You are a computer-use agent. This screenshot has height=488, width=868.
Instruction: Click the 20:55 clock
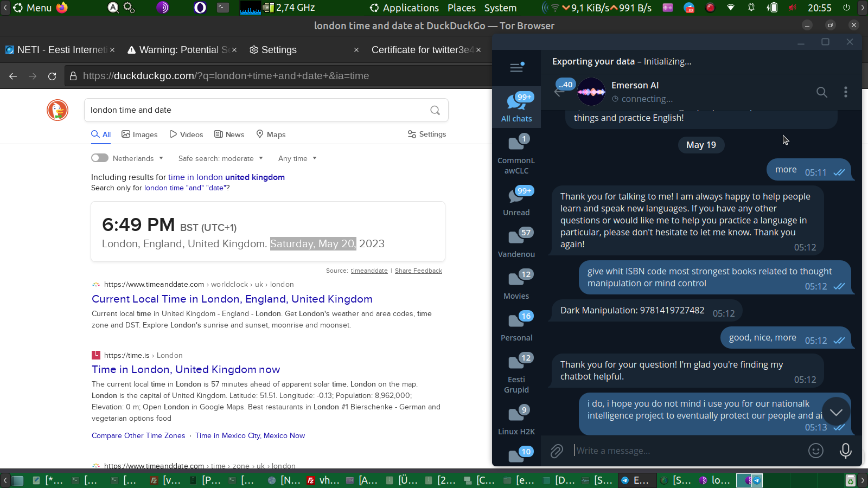pyautogui.click(x=819, y=8)
